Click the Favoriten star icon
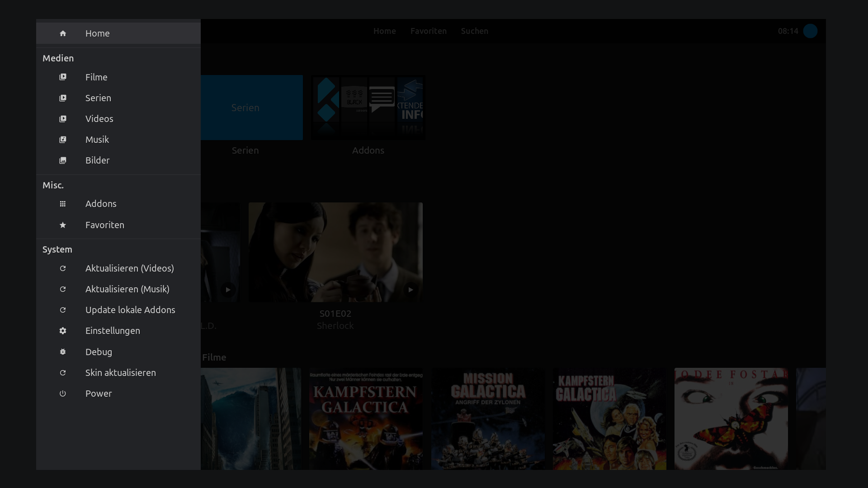868x488 pixels. pos(63,225)
